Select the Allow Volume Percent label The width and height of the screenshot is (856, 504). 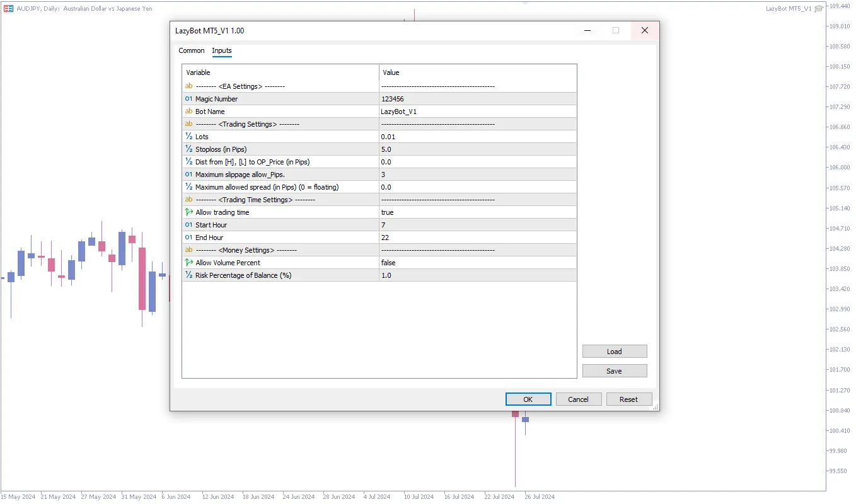coord(228,263)
